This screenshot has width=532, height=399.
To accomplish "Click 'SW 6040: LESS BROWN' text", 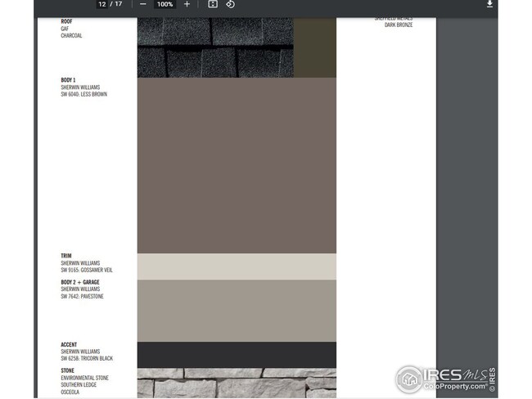I will (x=83, y=94).
